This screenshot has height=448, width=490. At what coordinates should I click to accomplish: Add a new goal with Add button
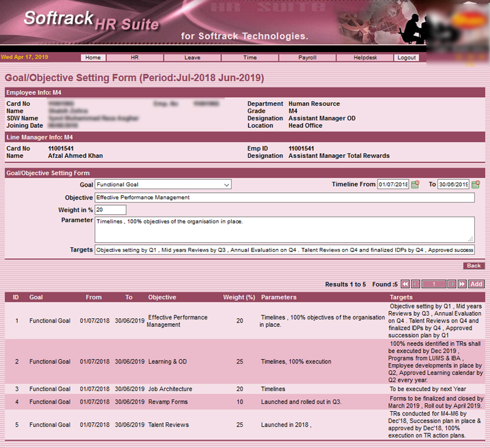(x=476, y=285)
